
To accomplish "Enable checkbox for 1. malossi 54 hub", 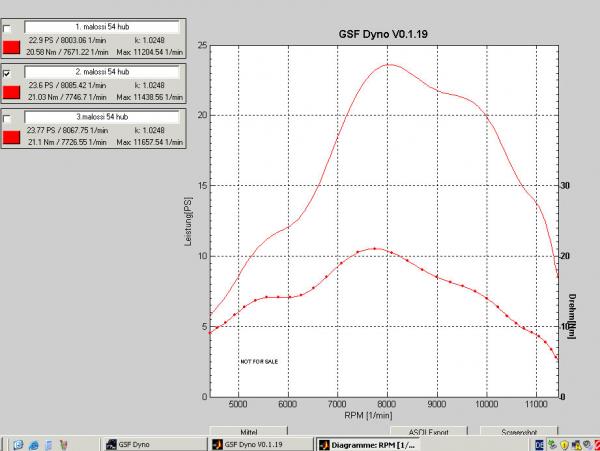I will tap(7, 29).
